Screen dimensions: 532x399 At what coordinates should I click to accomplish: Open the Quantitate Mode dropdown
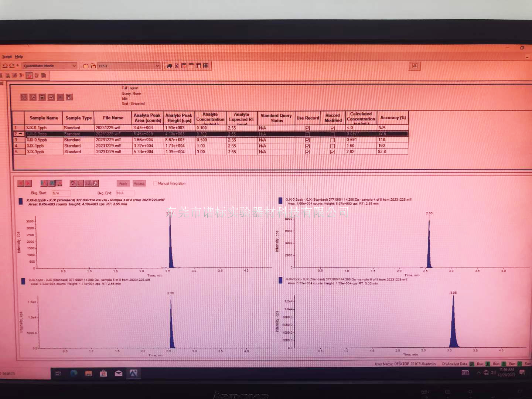coord(74,66)
